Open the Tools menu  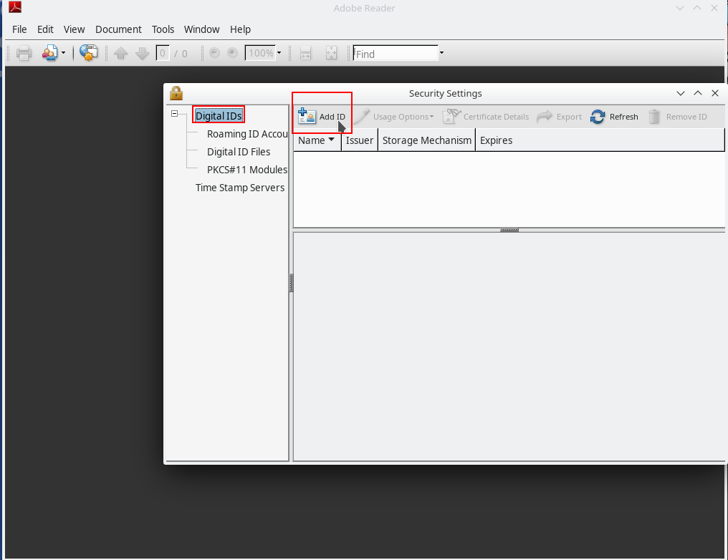pyautogui.click(x=163, y=29)
